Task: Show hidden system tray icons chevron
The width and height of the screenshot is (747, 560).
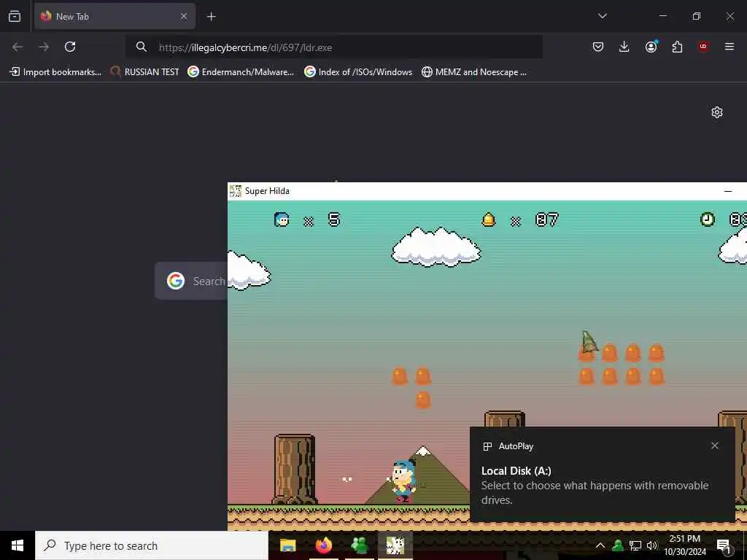Action: 600,545
